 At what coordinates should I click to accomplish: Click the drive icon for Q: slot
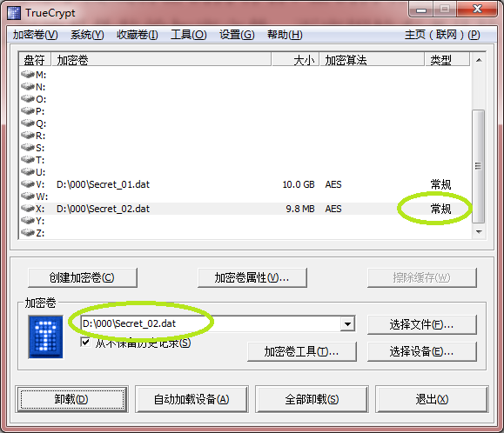pos(28,123)
